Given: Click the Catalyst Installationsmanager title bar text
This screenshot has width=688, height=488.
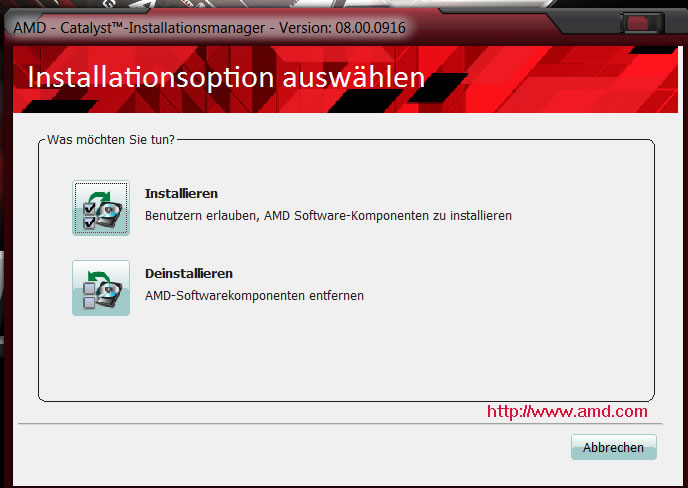Looking at the screenshot, I should click(x=209, y=28).
